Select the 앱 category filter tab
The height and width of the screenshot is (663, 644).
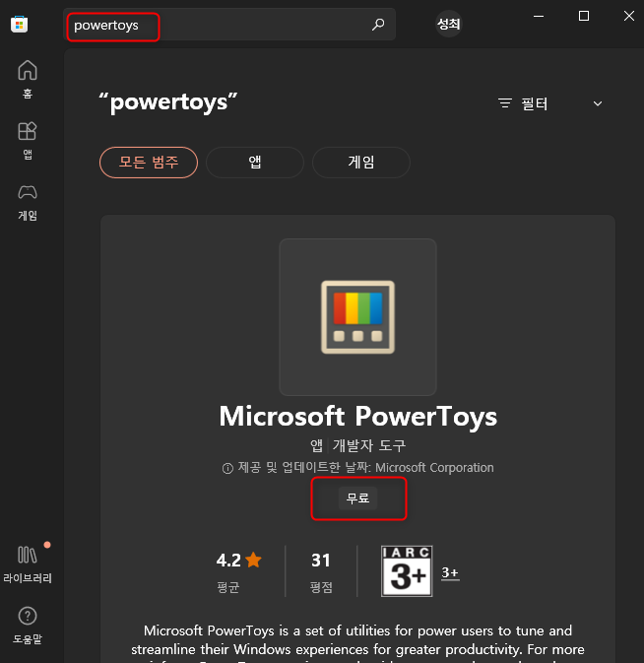point(255,163)
